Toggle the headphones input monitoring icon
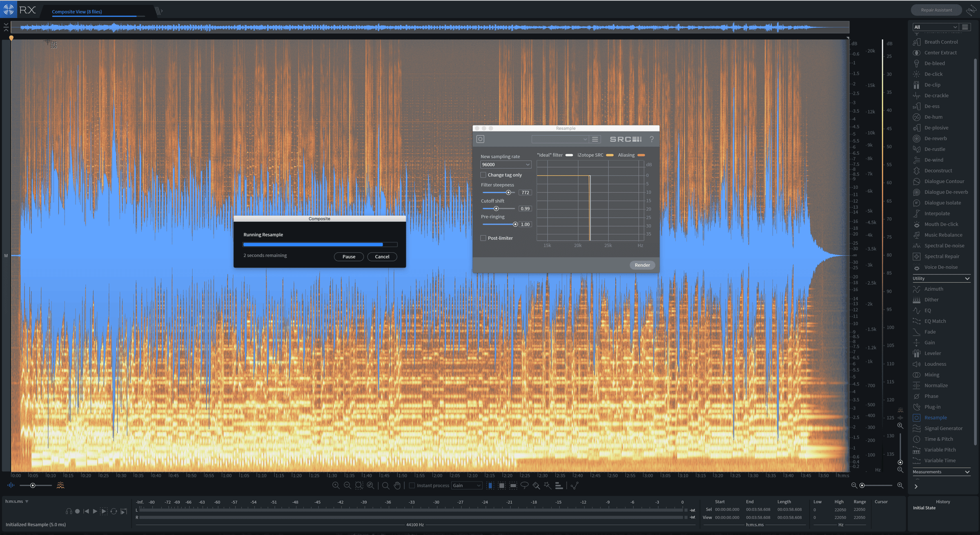This screenshot has height=535, width=980. point(69,511)
